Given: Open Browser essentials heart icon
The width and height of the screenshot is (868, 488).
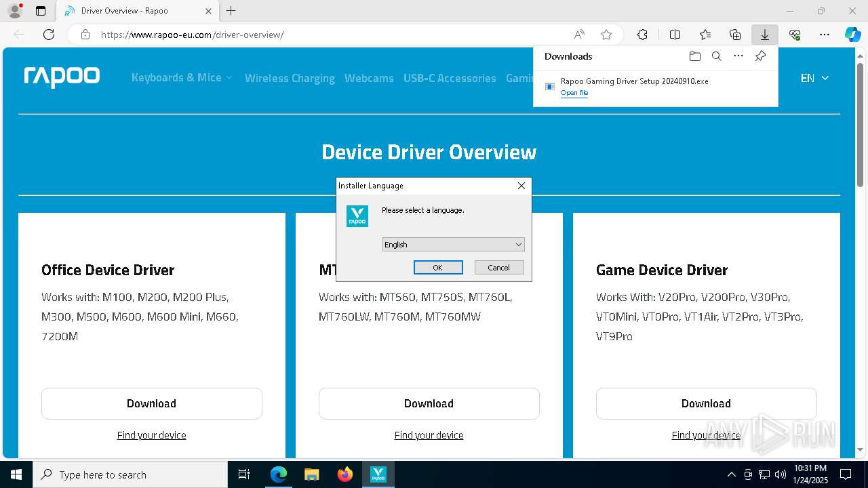Looking at the screenshot, I should pyautogui.click(x=795, y=35).
